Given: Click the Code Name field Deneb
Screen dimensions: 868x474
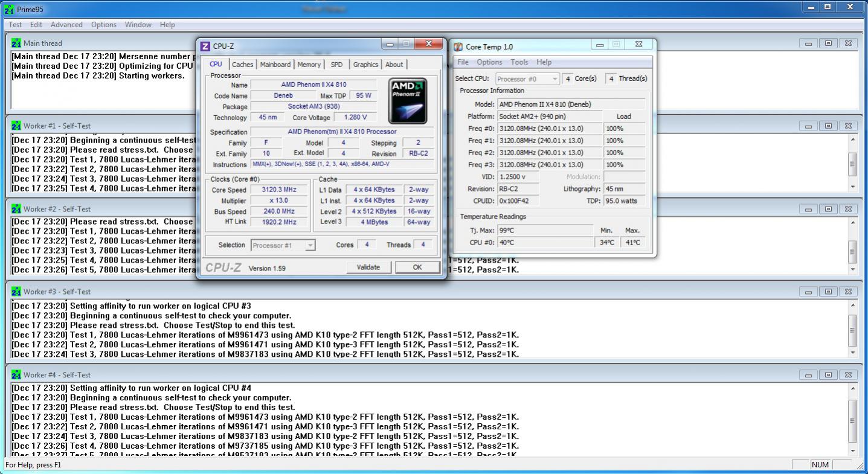Looking at the screenshot, I should 283,95.
